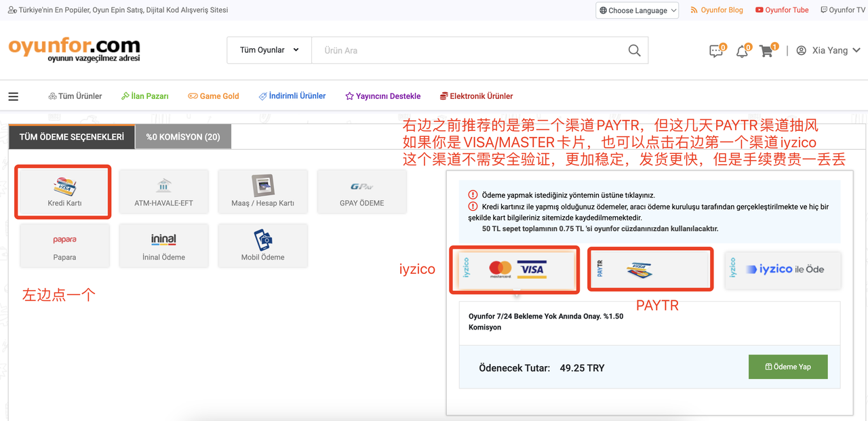868x421 pixels.
Task: Choose Papara payment method
Action: pos(64,245)
